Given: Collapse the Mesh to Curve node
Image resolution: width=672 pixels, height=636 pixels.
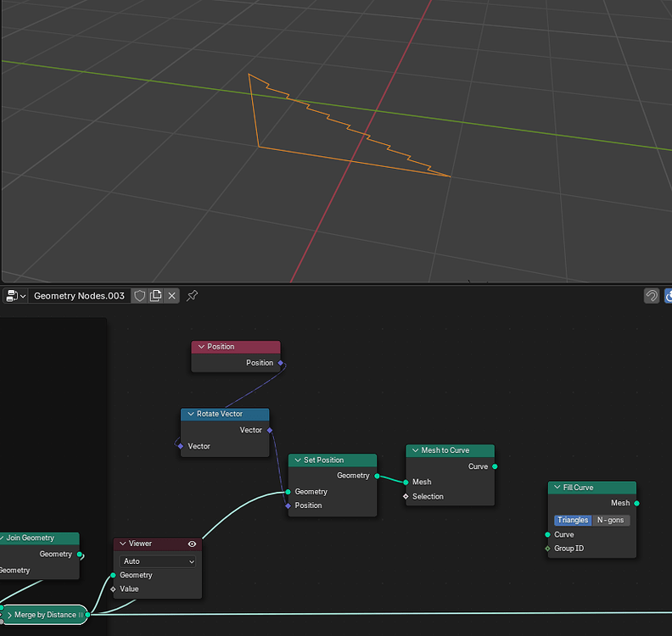Looking at the screenshot, I should coord(415,450).
